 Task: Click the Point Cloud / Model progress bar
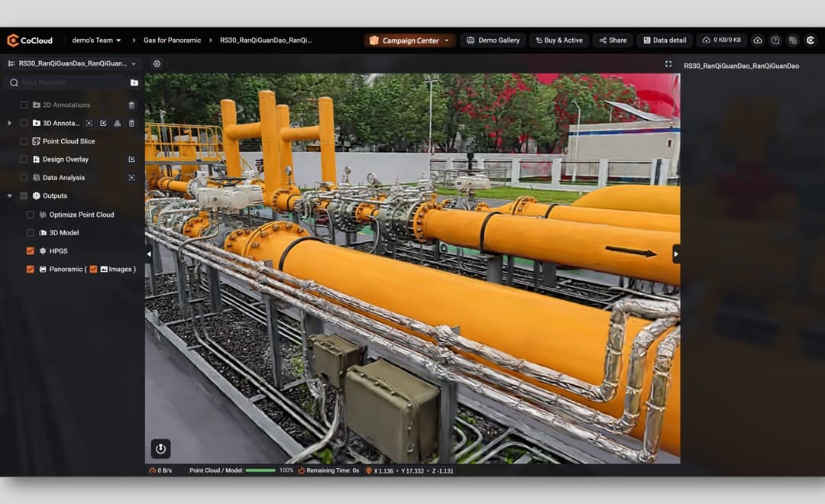click(x=260, y=470)
